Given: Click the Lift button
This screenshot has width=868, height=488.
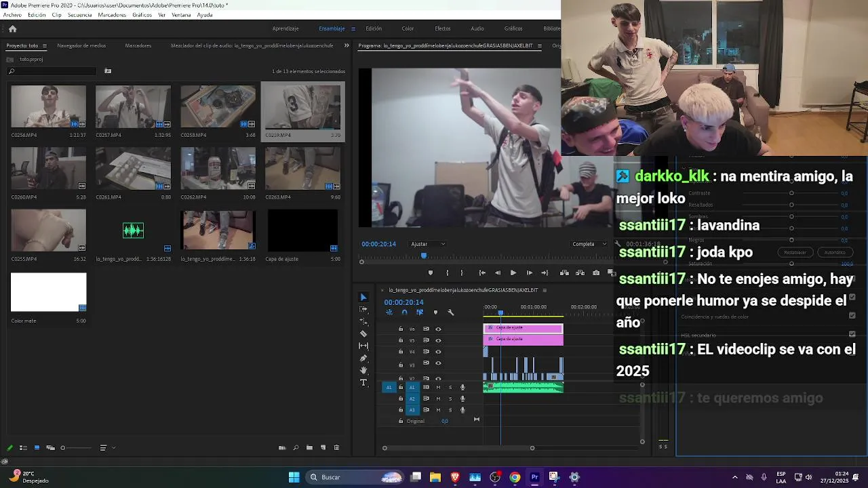Looking at the screenshot, I should 564,272.
